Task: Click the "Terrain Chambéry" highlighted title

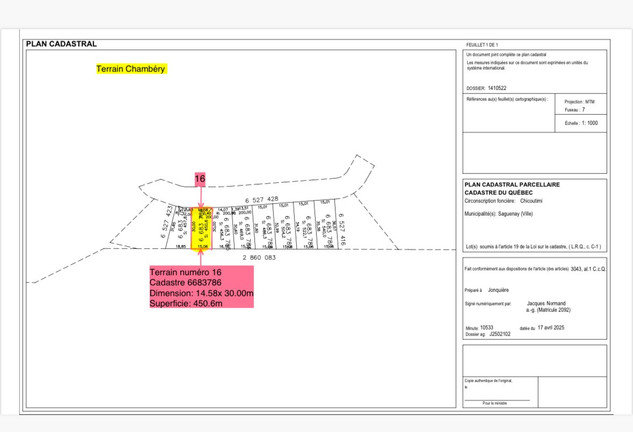Action: pos(130,70)
